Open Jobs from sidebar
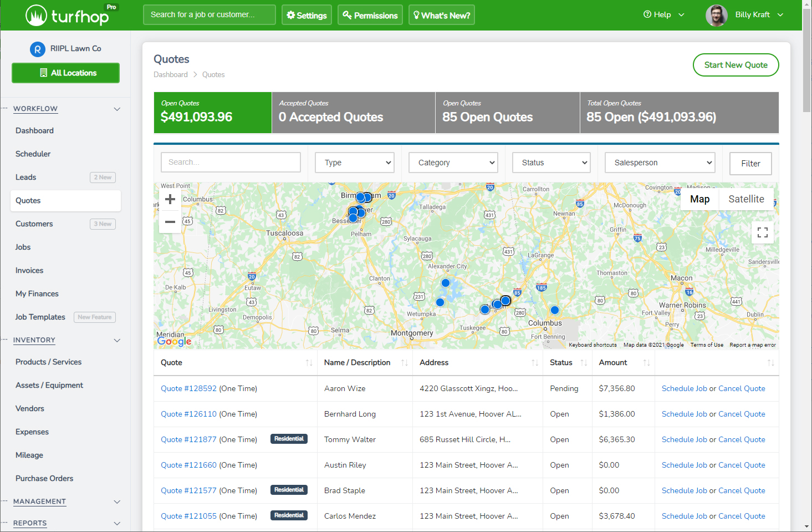 (x=23, y=247)
